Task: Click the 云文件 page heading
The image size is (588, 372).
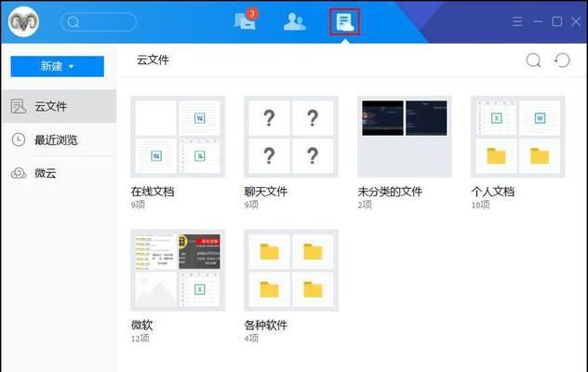Action: coord(153,60)
